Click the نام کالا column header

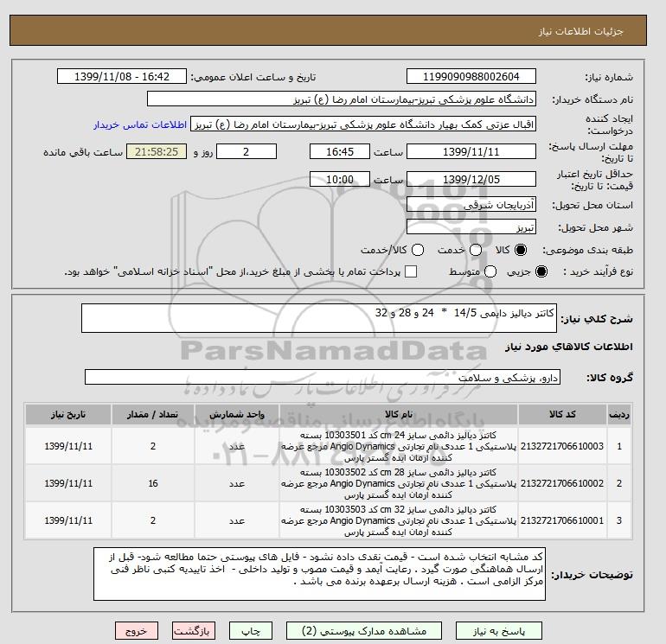coord(399,414)
